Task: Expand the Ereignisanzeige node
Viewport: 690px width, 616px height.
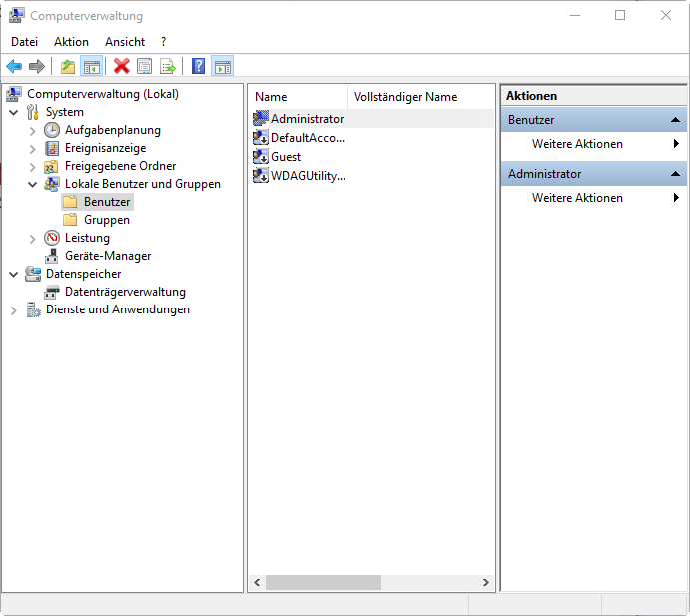Action: 32,149
